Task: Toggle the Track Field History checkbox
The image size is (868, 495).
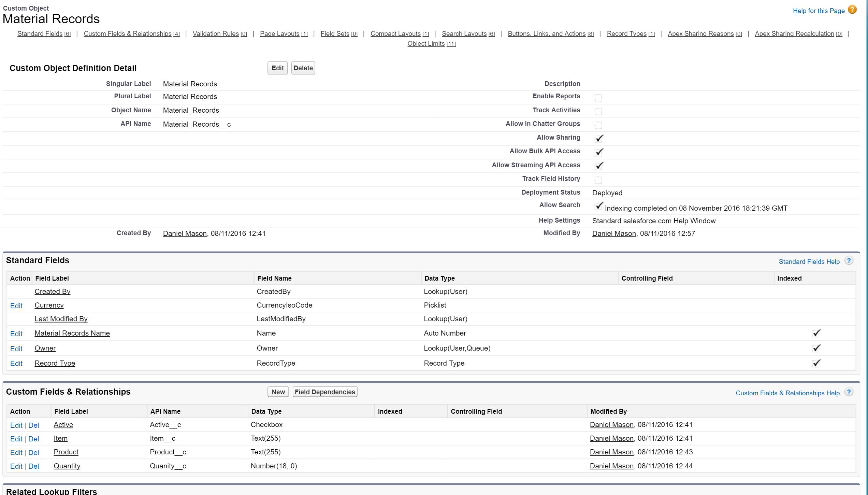Action: (598, 180)
